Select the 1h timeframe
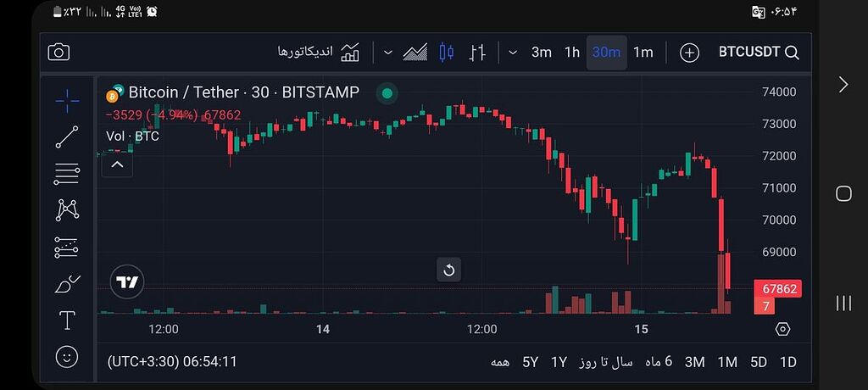The image size is (868, 390). 572,53
